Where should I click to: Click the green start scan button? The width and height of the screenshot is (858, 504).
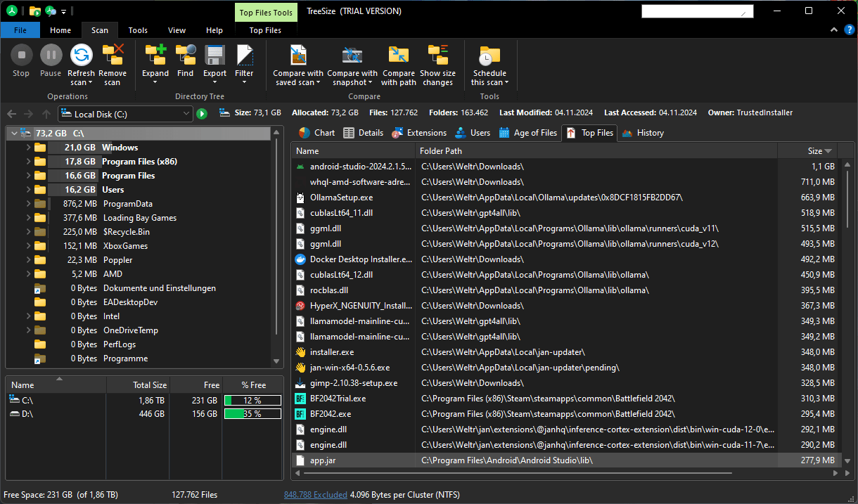(202, 114)
